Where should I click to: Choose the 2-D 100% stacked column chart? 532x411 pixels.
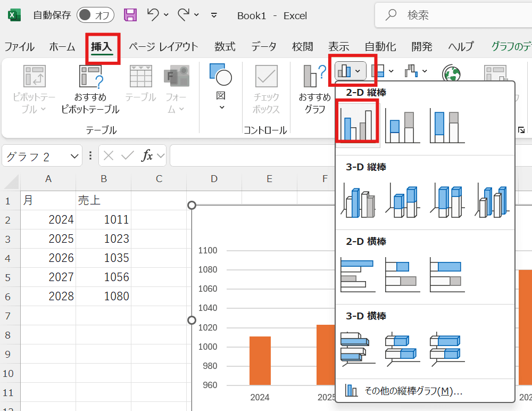click(447, 127)
